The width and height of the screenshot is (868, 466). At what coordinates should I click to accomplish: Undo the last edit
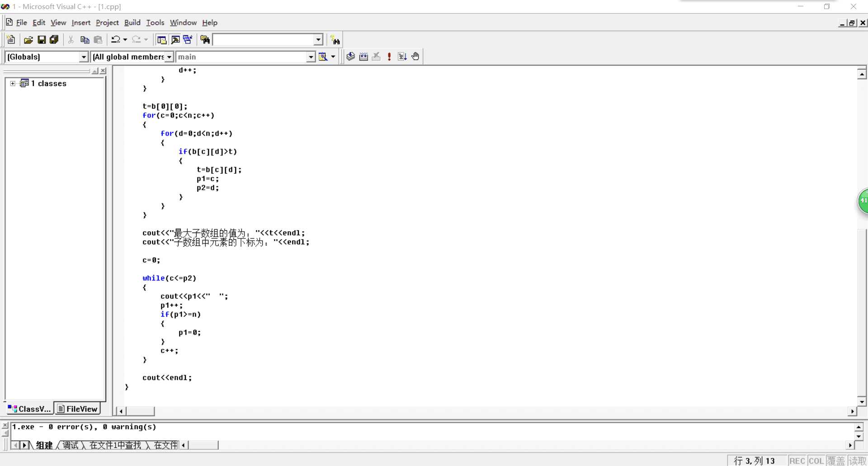click(x=116, y=40)
